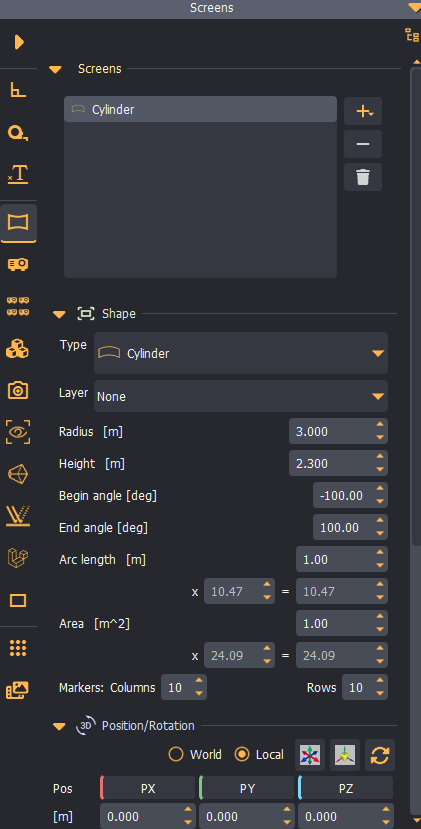The width and height of the screenshot is (421, 829).
Task: Open the dot grid icon in the sidebar
Action: click(19, 648)
